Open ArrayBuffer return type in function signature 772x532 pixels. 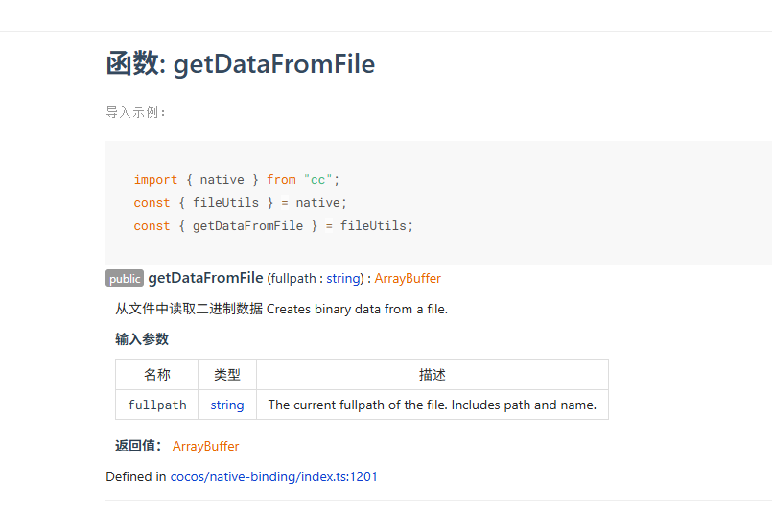(x=408, y=279)
